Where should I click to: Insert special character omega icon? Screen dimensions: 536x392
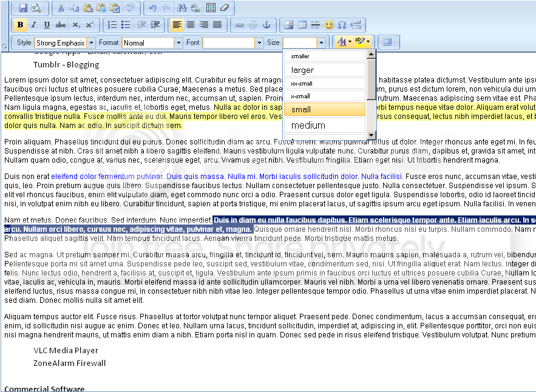point(342,25)
